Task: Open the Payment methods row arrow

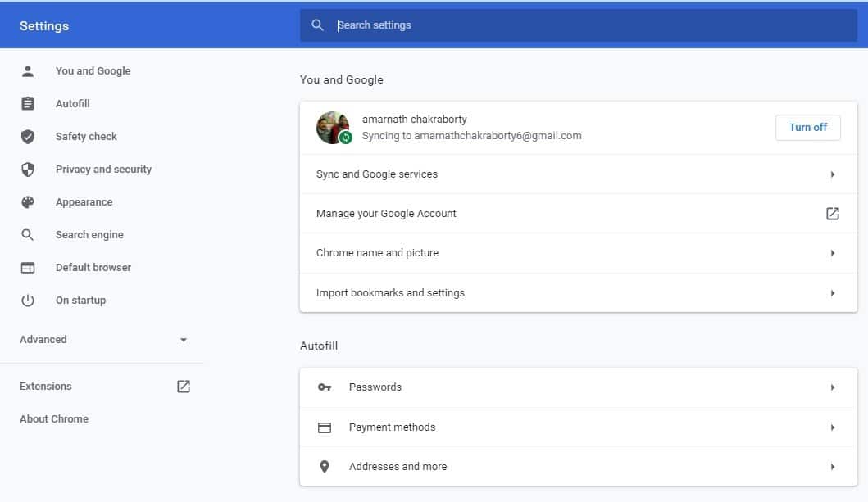Action: click(833, 427)
